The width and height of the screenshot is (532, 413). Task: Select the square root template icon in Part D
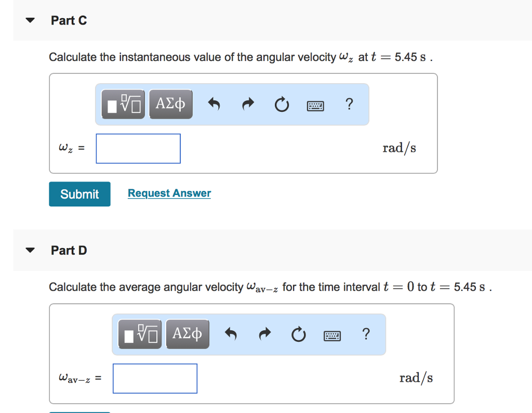[x=140, y=334]
